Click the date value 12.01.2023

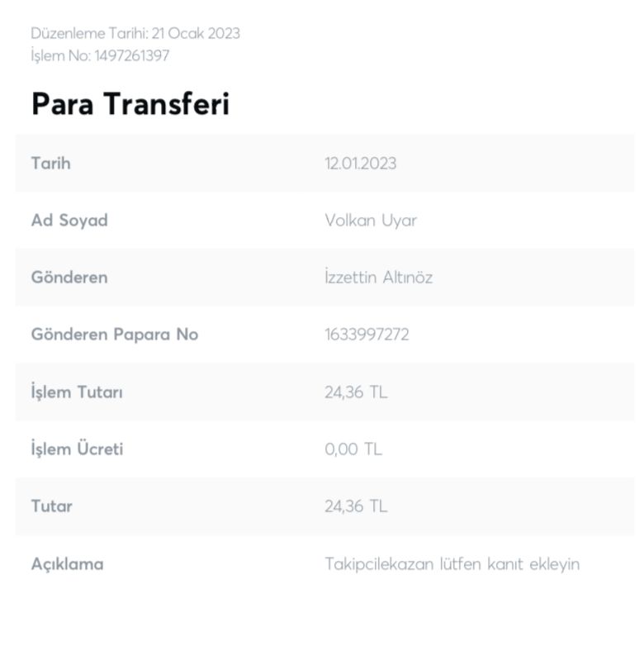(360, 163)
